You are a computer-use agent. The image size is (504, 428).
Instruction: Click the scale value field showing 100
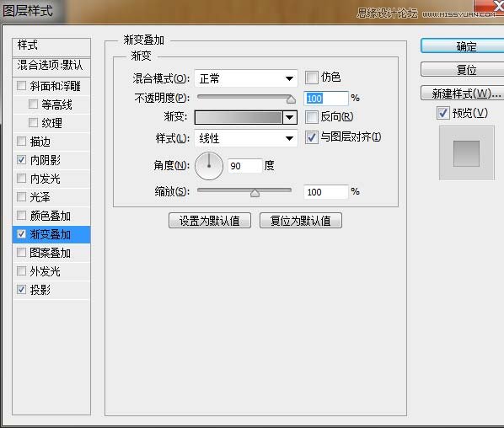(326, 192)
